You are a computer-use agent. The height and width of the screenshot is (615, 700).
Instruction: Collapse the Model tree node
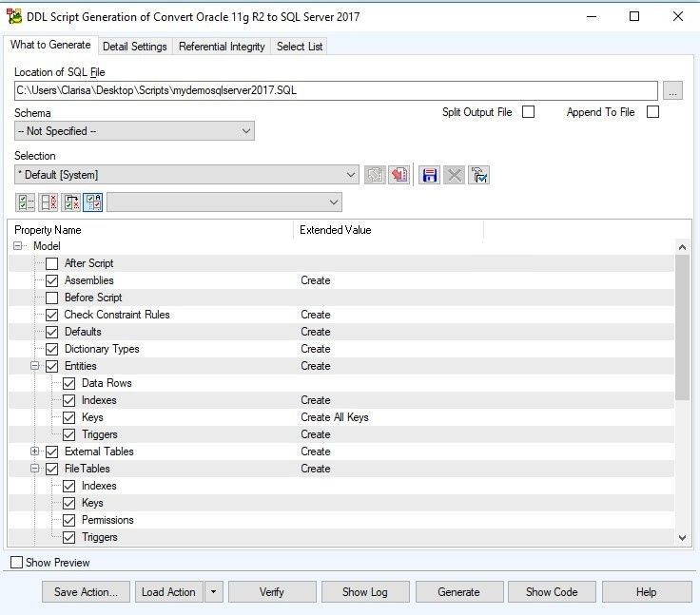17,246
